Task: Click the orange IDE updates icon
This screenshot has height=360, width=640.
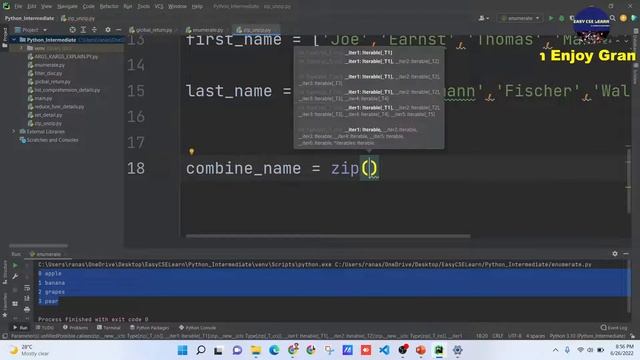Action: pos(623,18)
